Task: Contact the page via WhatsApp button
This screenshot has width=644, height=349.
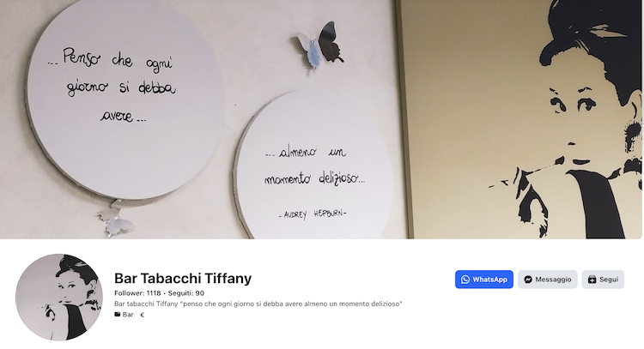Action: 484,280
